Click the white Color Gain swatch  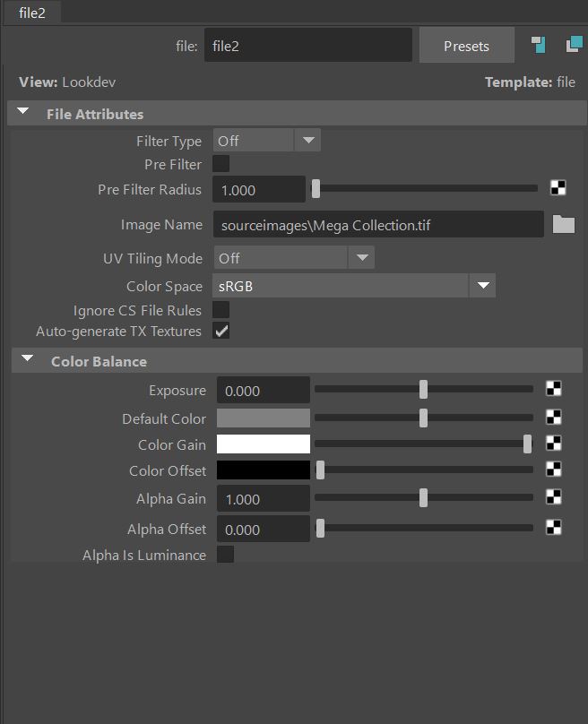click(263, 444)
